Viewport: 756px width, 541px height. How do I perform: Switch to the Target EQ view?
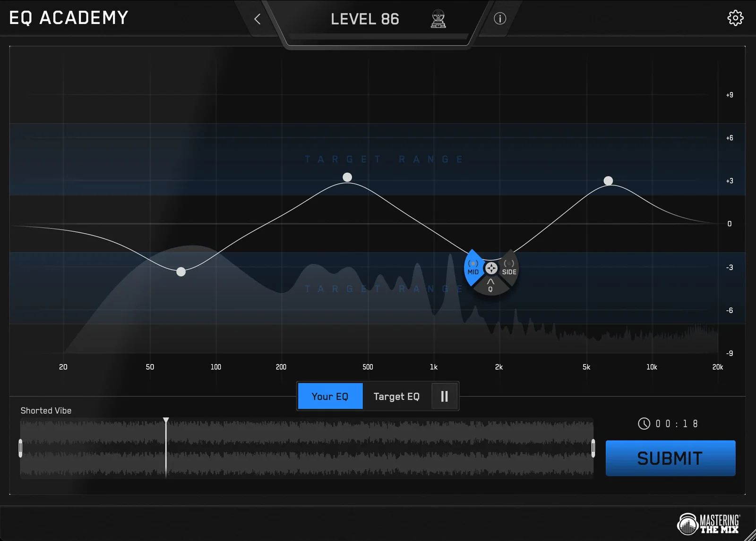396,396
